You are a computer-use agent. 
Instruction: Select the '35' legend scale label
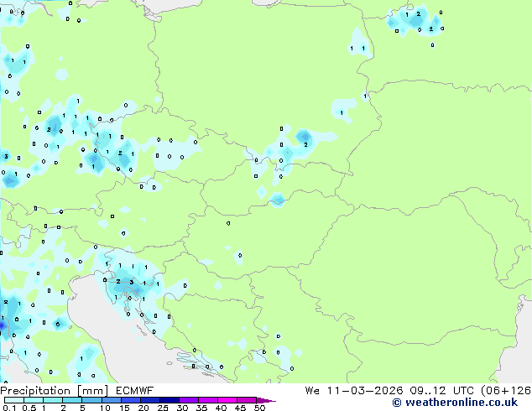click(x=201, y=408)
